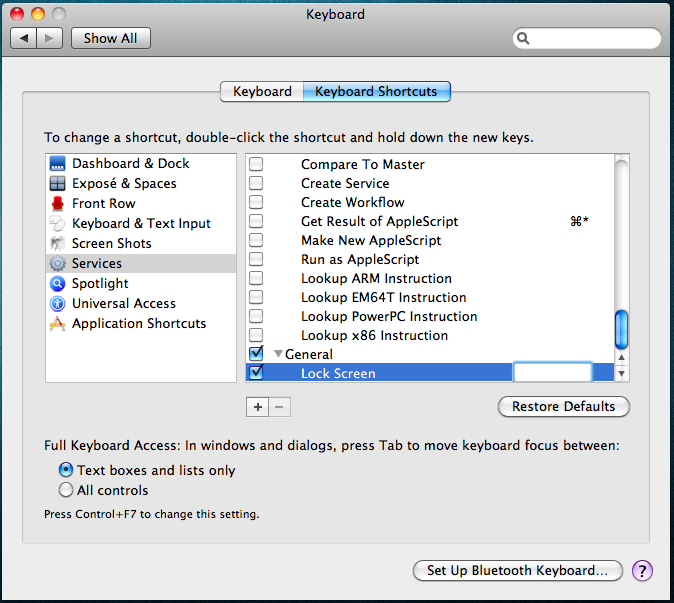Check the Create Workflow checkbox

[256, 202]
